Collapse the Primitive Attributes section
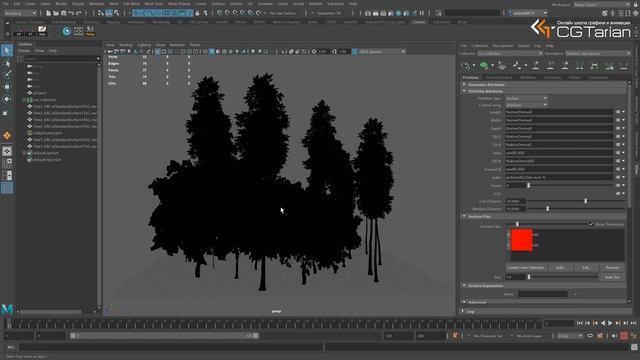Image resolution: width=640 pixels, height=360 pixels. tap(464, 91)
